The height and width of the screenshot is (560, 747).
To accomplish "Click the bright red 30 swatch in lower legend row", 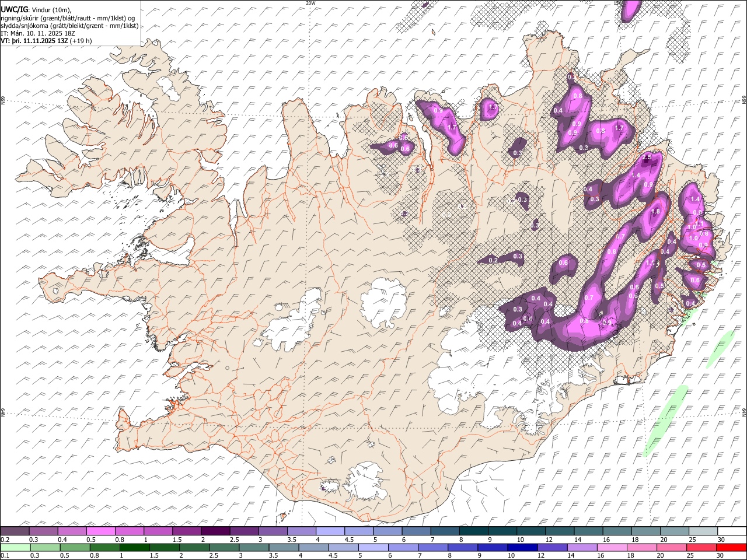I will point(732,547).
